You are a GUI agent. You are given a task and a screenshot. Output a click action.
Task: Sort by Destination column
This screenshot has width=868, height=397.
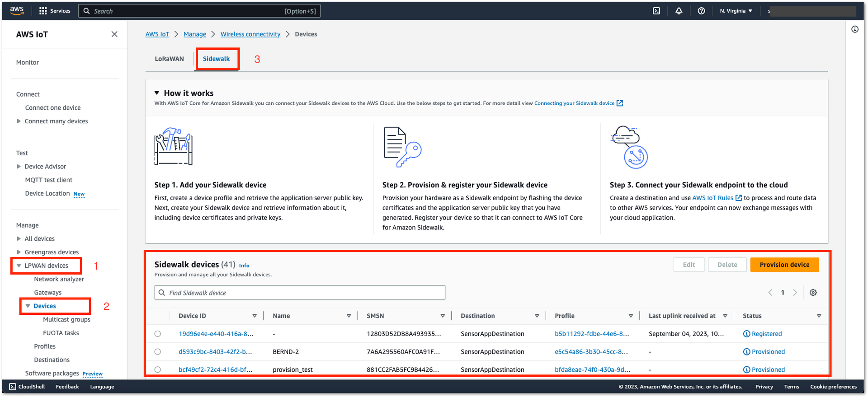(537, 316)
